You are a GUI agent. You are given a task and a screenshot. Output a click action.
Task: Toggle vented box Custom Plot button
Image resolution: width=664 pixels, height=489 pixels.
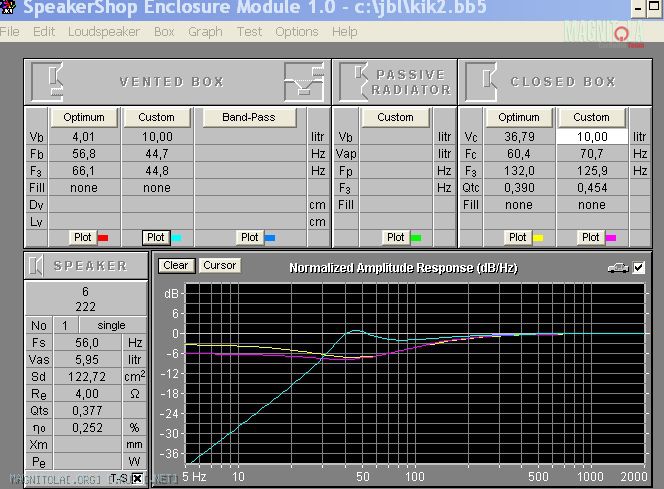[155, 237]
